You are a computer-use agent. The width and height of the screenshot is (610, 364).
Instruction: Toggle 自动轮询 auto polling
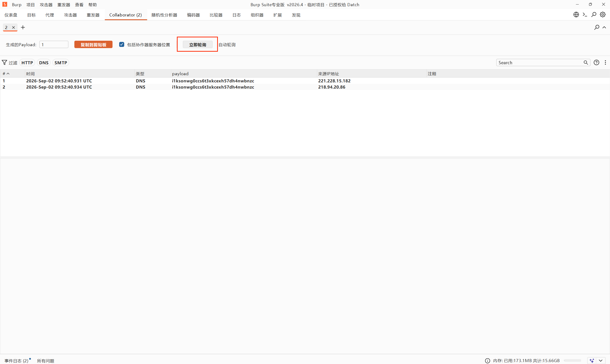[x=227, y=45]
